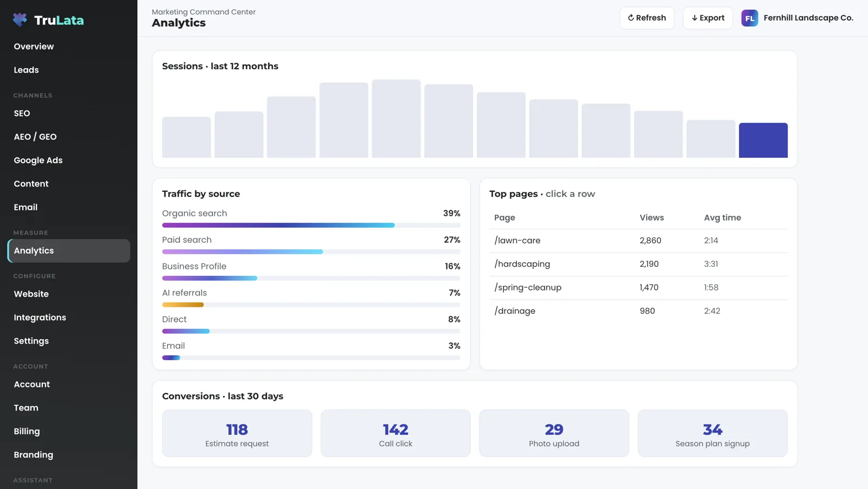Image resolution: width=868 pixels, height=489 pixels.
Task: Open Settings in sidebar
Action: tap(68, 341)
